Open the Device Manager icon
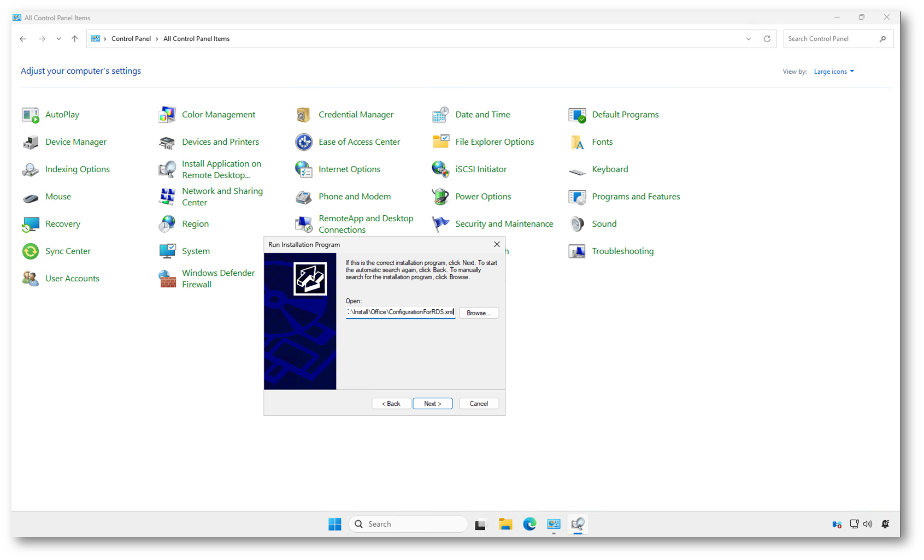Image resolution: width=924 pixels, height=560 pixels. (31, 142)
